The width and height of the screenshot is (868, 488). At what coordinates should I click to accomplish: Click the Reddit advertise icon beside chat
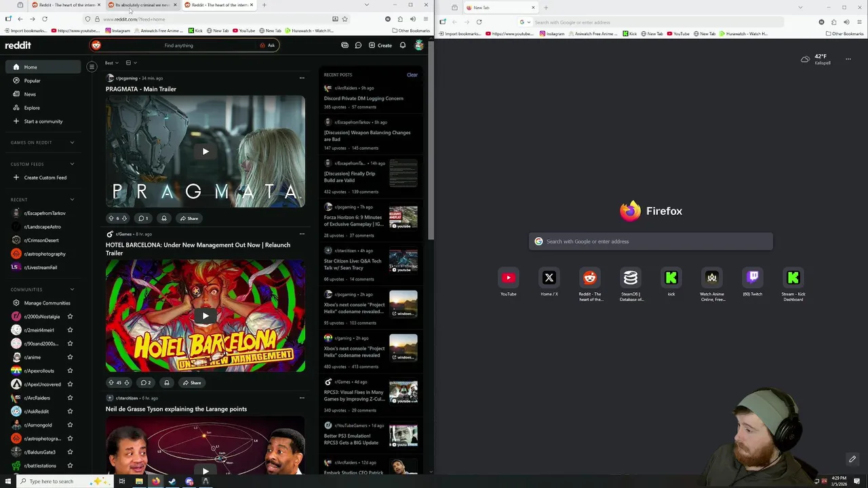point(344,45)
